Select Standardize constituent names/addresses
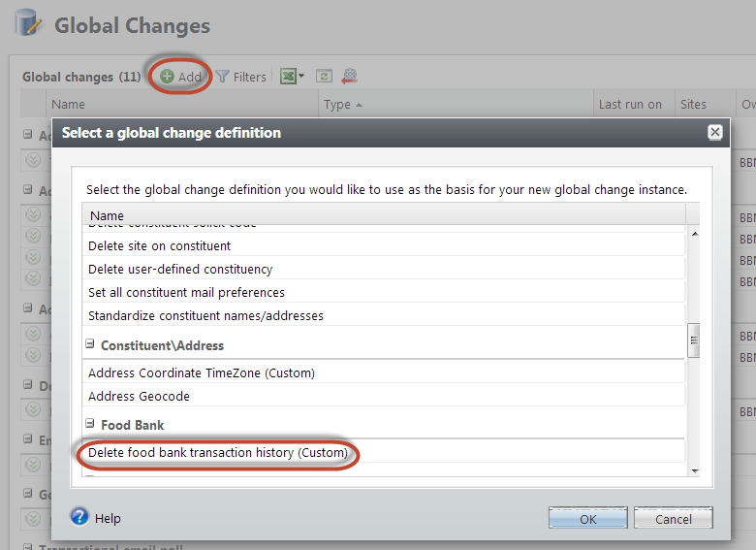The width and height of the screenshot is (756, 550). 205,315
